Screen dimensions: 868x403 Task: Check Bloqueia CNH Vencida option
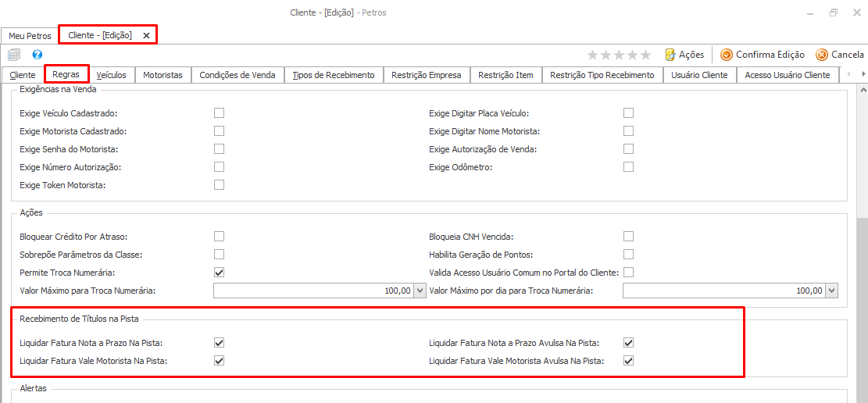(x=628, y=237)
